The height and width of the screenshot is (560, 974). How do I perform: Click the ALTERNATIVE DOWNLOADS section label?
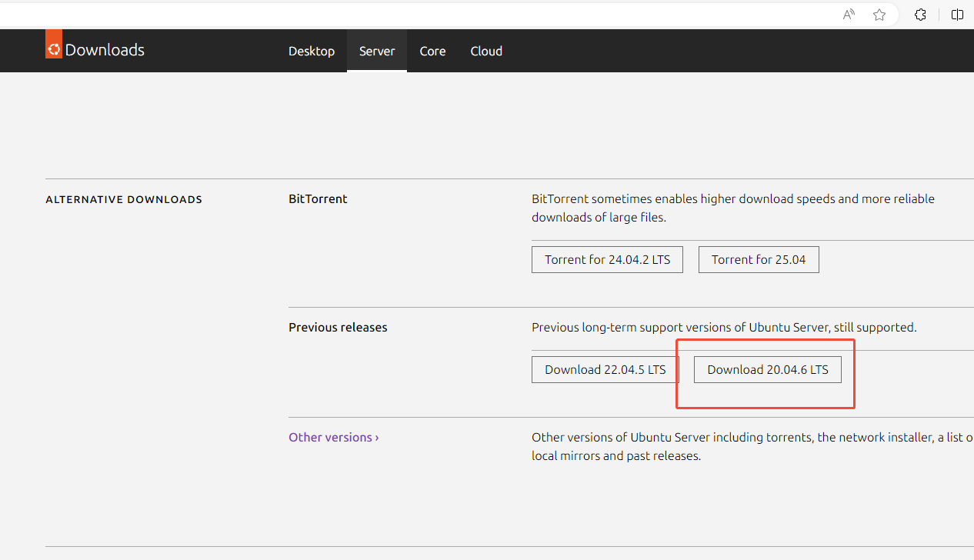(x=124, y=199)
